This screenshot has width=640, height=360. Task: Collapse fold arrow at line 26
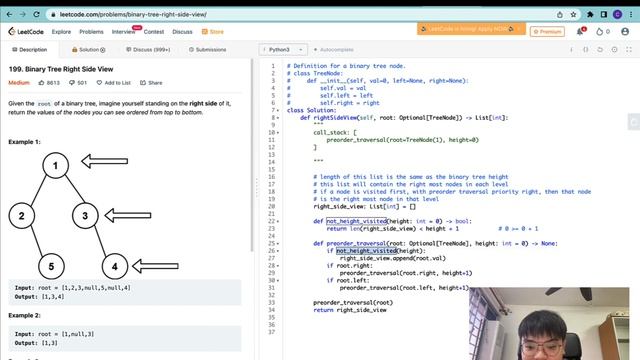[x=278, y=251]
